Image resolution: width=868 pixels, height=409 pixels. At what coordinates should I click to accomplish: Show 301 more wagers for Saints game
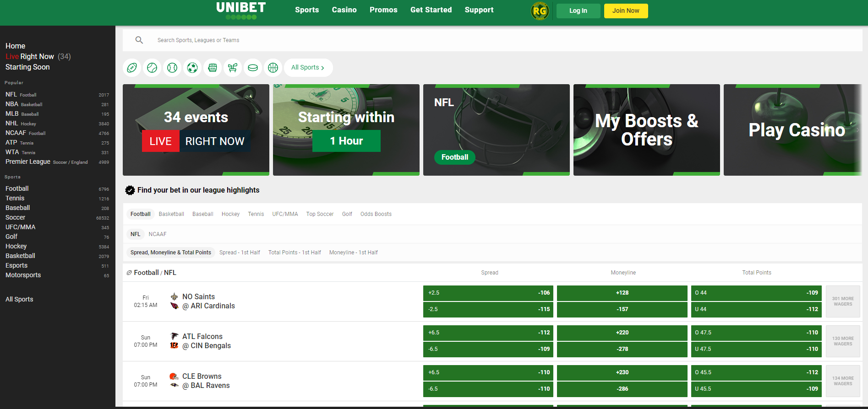(x=843, y=301)
